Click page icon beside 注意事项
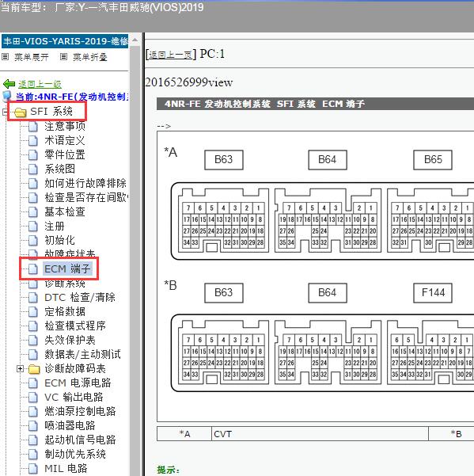474x476 pixels. tap(32, 126)
